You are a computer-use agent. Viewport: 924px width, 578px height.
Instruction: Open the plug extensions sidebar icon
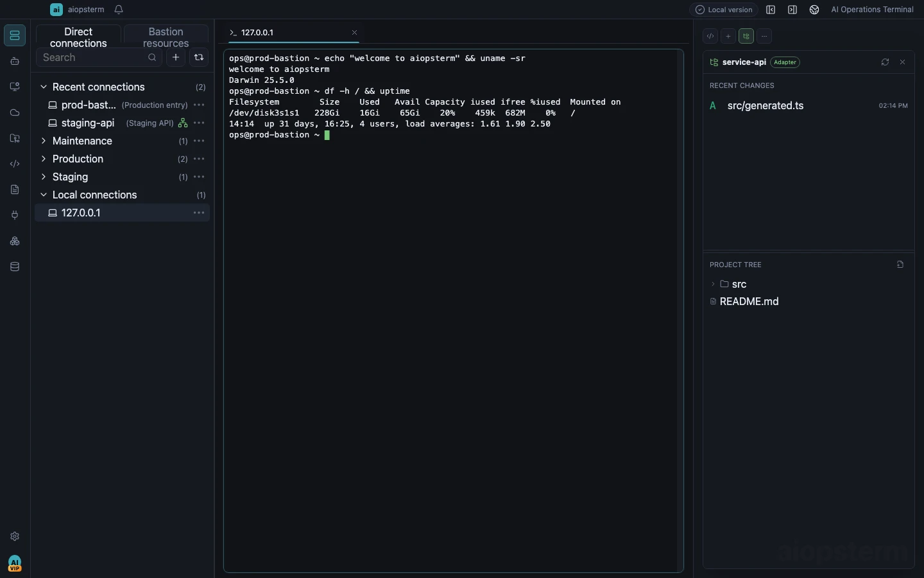pyautogui.click(x=15, y=215)
